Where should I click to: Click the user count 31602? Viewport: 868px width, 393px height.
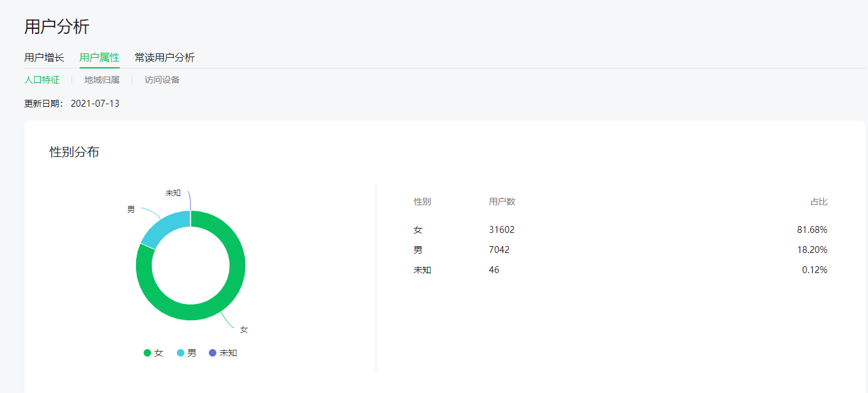click(502, 230)
